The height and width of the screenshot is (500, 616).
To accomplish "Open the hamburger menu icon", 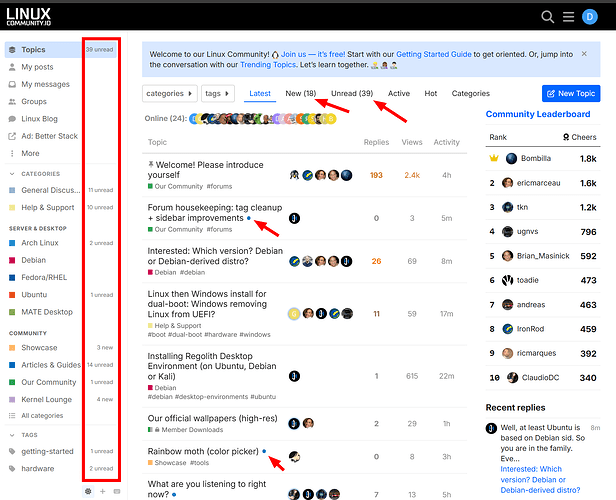I will click(568, 17).
